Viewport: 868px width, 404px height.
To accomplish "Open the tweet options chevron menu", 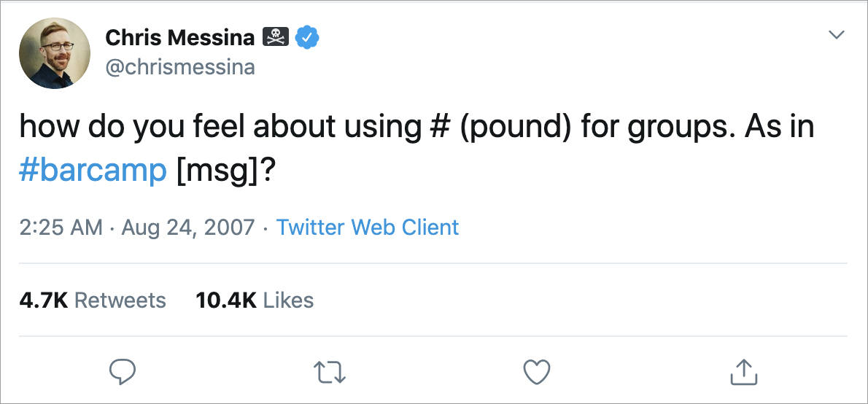I will pos(837,35).
